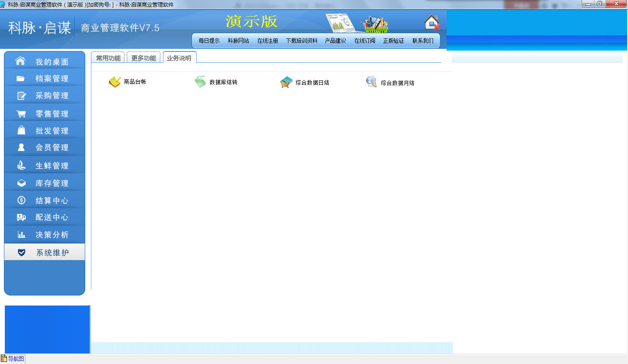Switch to the 更多功能 tab
628x364 pixels.
coord(143,58)
